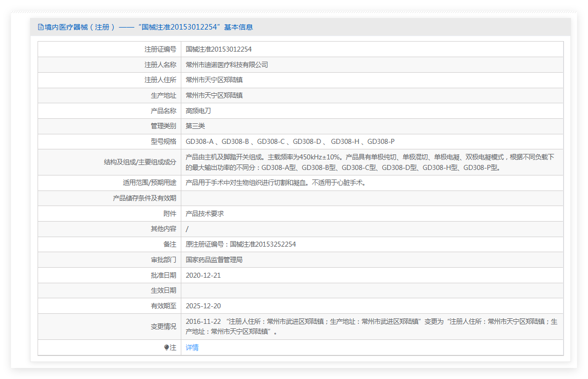Click the empty 生效日期 value cell
Image resolution: width=588 pixels, height=379 pixels.
[x=371, y=290]
